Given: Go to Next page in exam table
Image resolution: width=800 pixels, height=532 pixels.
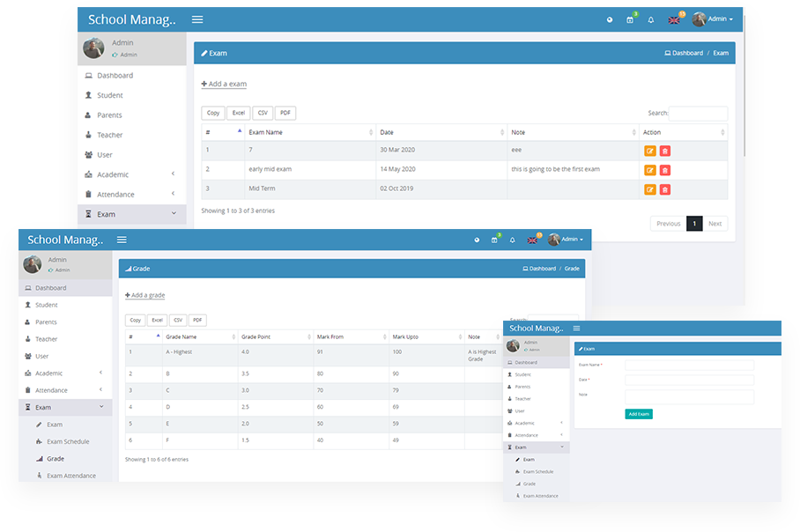Looking at the screenshot, I should pyautogui.click(x=715, y=224).
